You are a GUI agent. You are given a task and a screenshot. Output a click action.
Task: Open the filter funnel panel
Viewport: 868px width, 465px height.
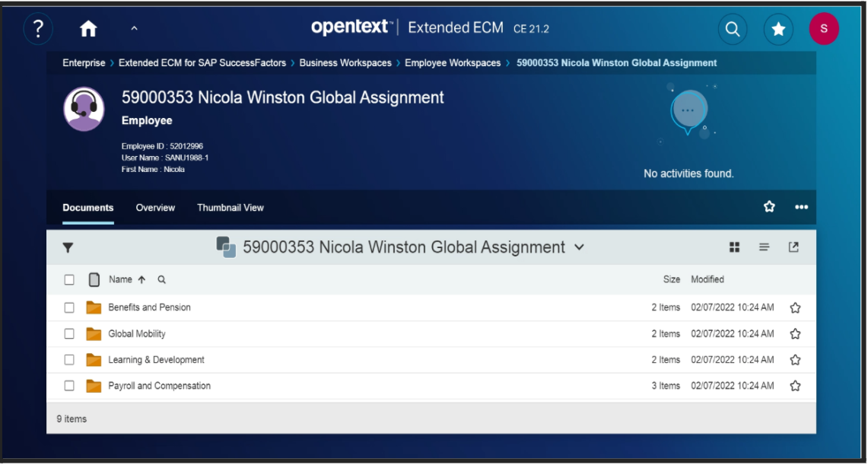(x=68, y=247)
